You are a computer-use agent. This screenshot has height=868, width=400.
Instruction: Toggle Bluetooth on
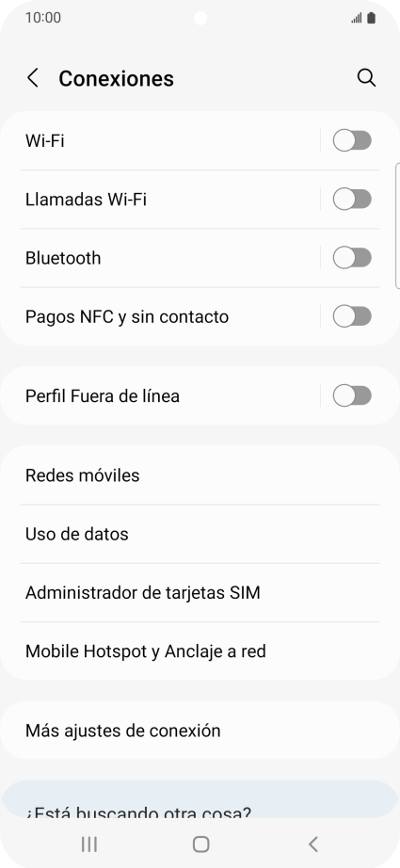352,258
